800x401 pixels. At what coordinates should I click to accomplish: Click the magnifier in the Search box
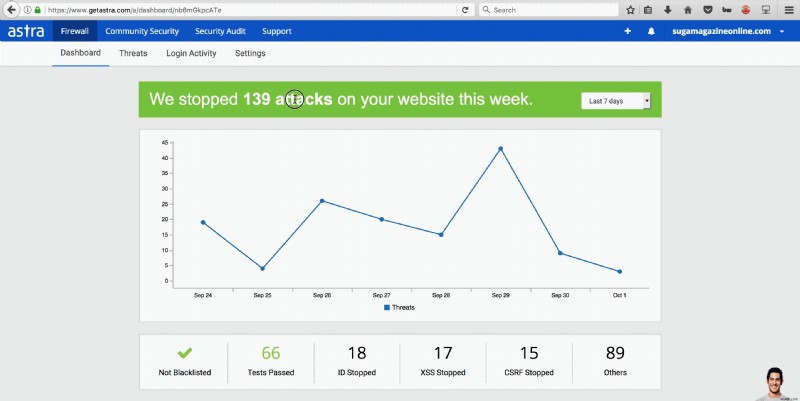[486, 10]
